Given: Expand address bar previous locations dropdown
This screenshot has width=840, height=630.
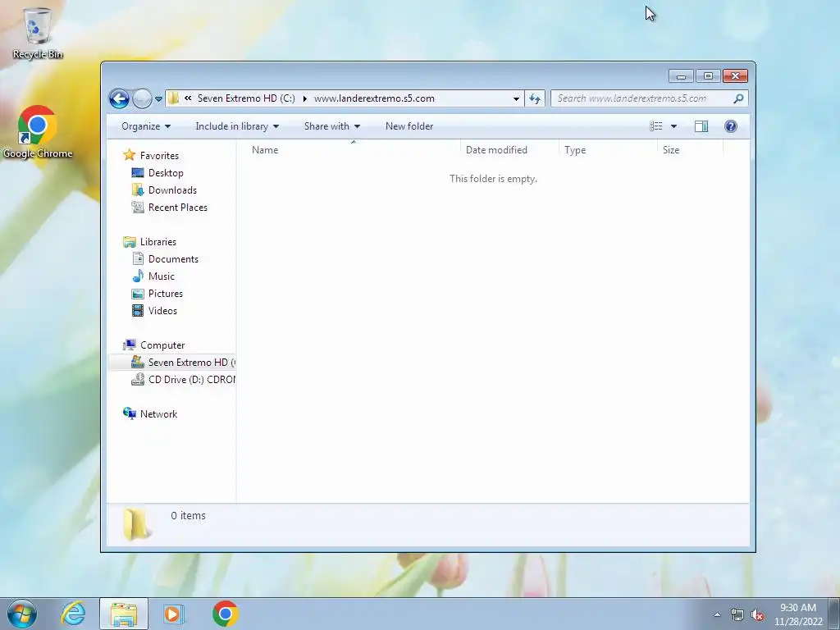Looking at the screenshot, I should (516, 98).
